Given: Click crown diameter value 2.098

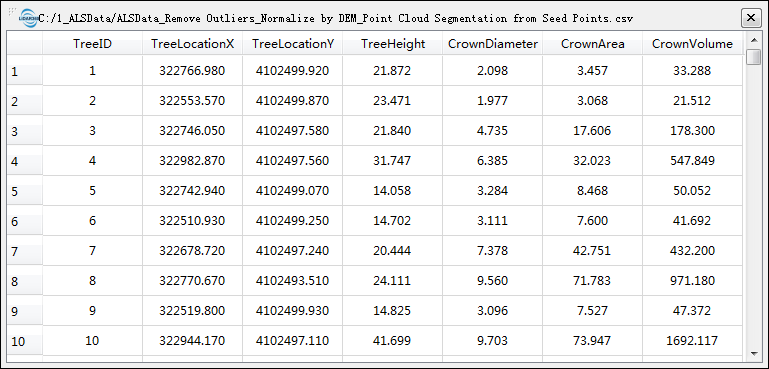Looking at the screenshot, I should [492, 71].
